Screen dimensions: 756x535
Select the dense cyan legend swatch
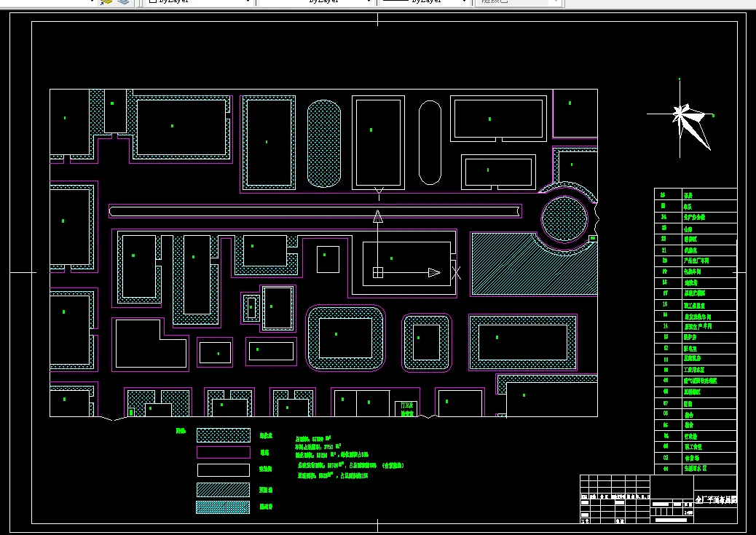[x=223, y=507]
